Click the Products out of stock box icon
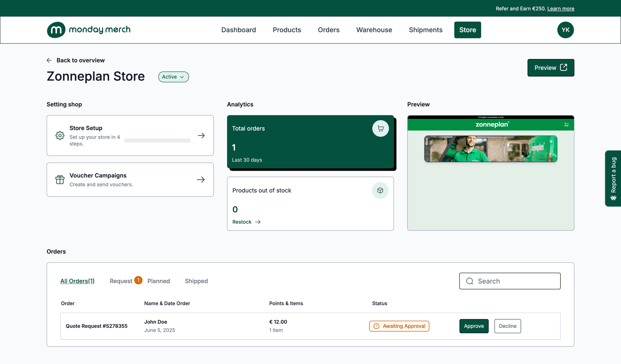 click(x=380, y=190)
